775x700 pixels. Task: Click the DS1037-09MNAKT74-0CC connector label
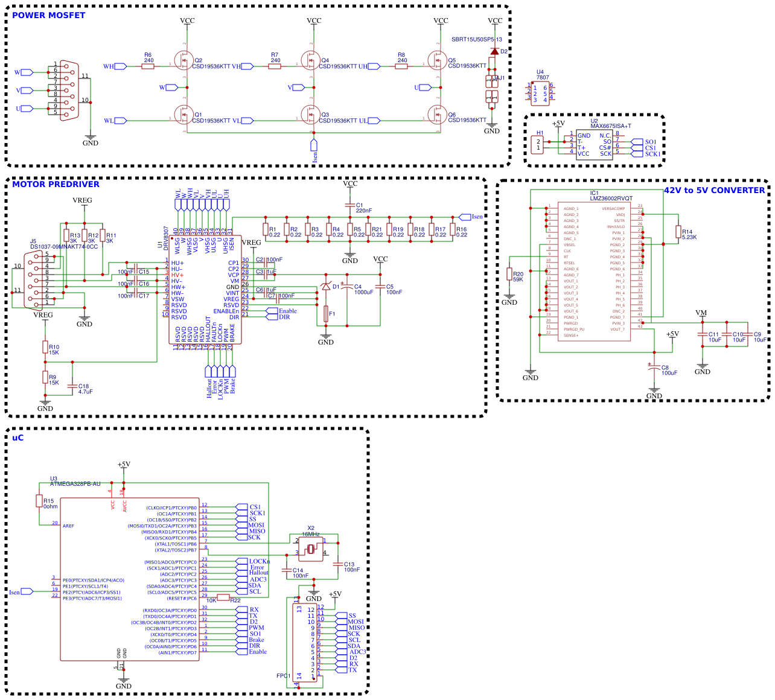point(64,247)
